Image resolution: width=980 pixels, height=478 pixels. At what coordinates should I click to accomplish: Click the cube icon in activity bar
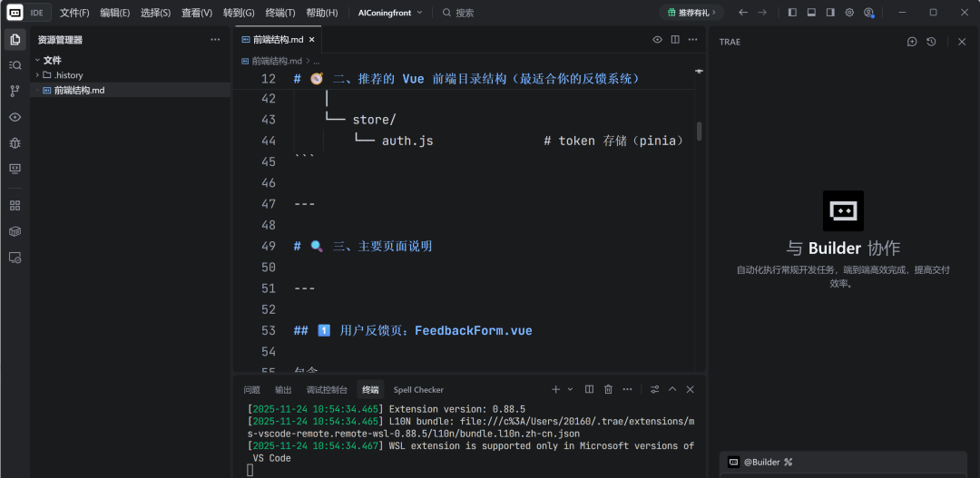(15, 231)
